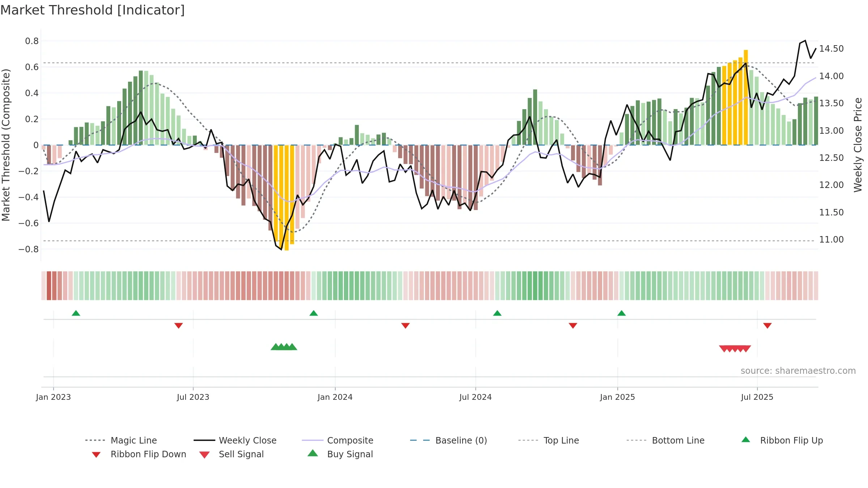The width and height of the screenshot is (868, 488).
Task: Click the Jul 2025 axis tick label
Action: (x=757, y=397)
